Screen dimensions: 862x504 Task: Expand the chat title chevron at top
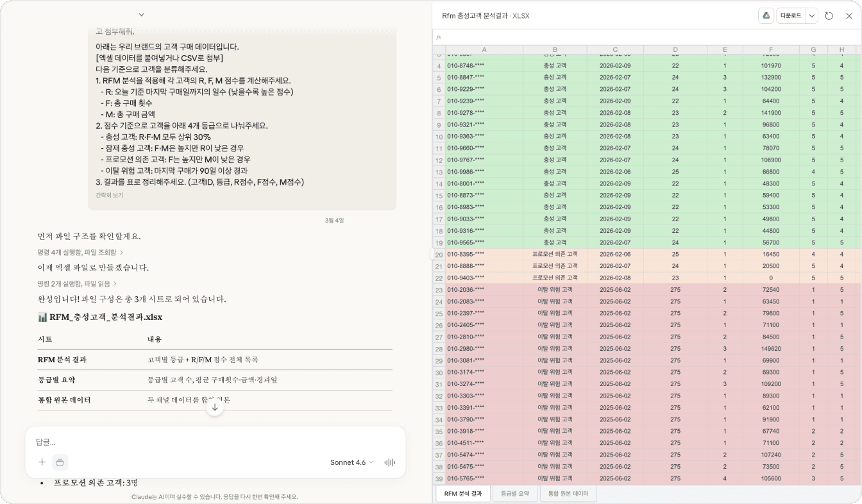(142, 15)
